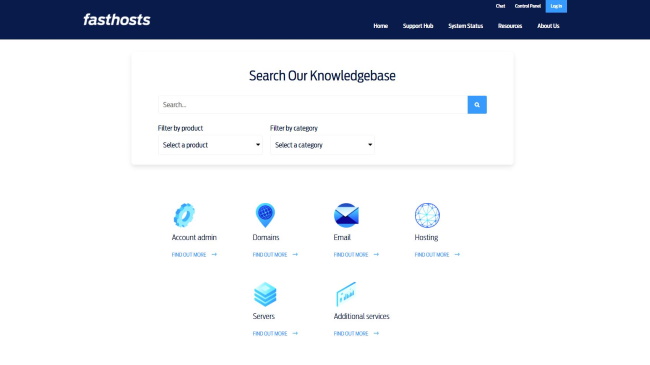
Task: Click the Email title text
Action: pos(342,237)
